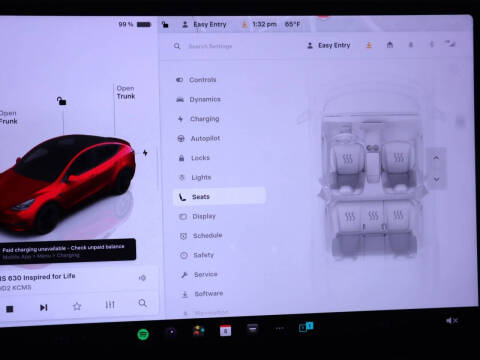Tap the lock icon in the status bar
Screen dimensions: 480x360
pos(165,24)
